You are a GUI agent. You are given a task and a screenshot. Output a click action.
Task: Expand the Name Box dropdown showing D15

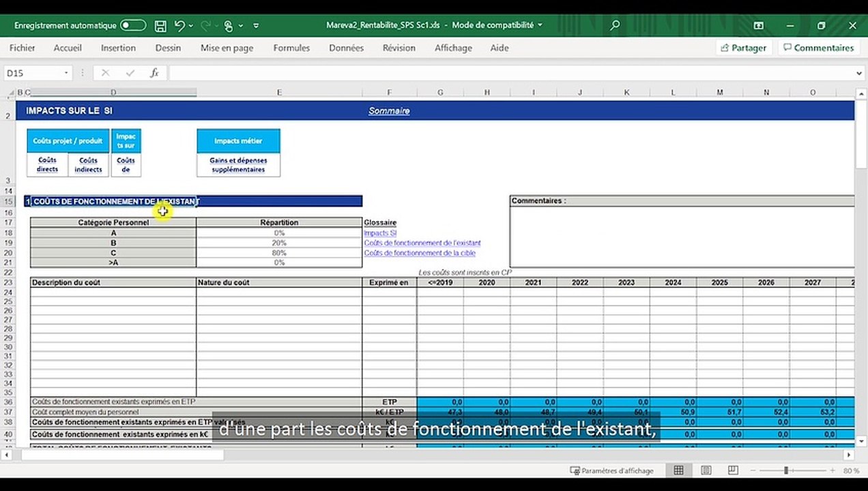(x=66, y=73)
